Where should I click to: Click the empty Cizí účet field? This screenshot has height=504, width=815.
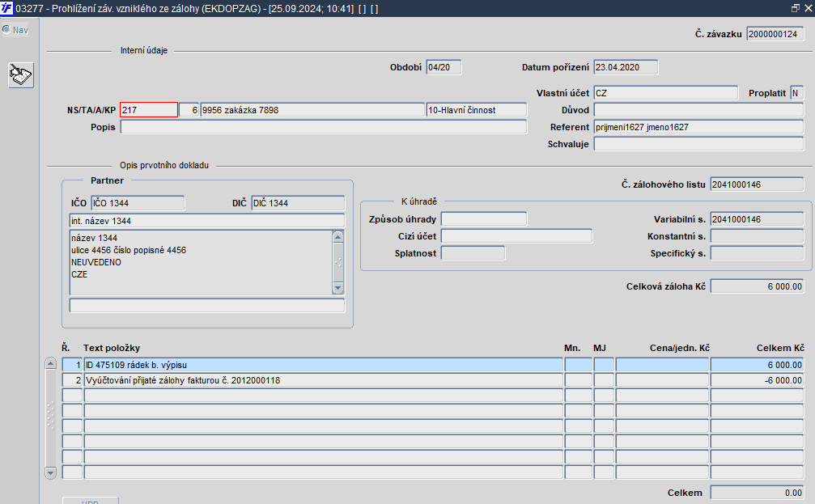click(516, 236)
